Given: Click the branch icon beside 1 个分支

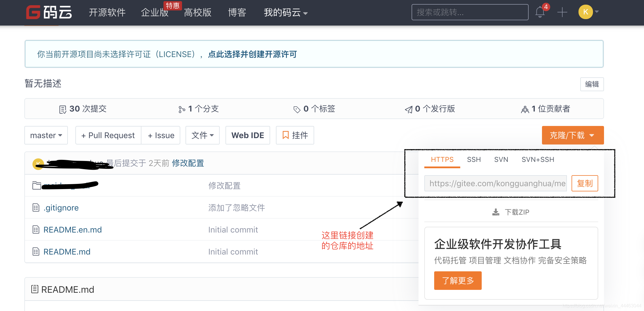Looking at the screenshot, I should [182, 109].
